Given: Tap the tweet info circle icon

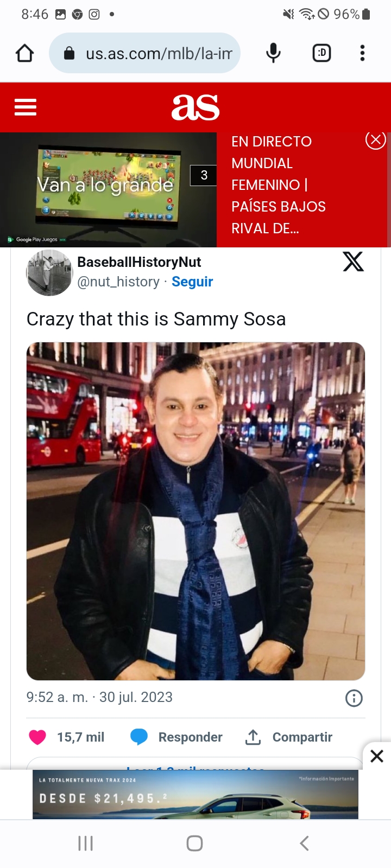Looking at the screenshot, I should tap(354, 698).
